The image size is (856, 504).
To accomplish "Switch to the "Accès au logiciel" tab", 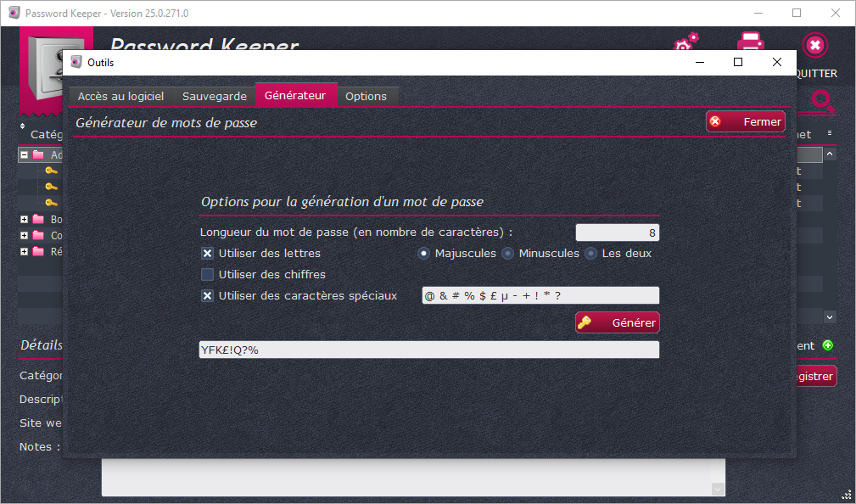I will tap(120, 96).
